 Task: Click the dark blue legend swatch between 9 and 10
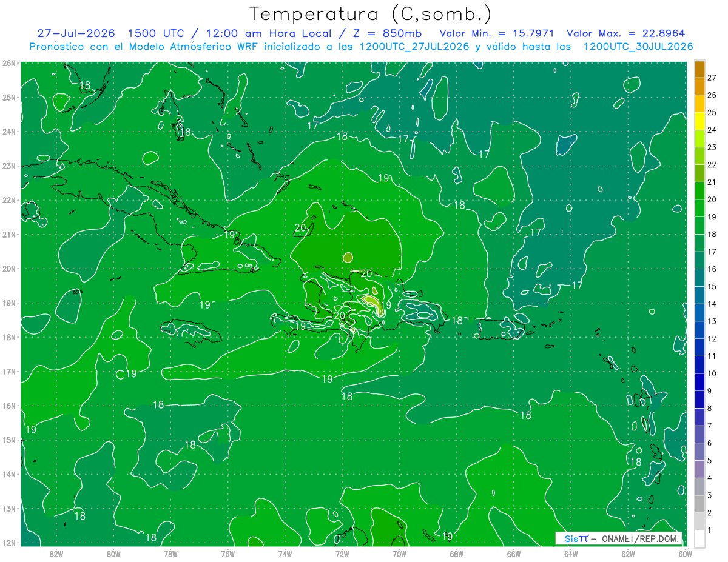[x=699, y=382]
